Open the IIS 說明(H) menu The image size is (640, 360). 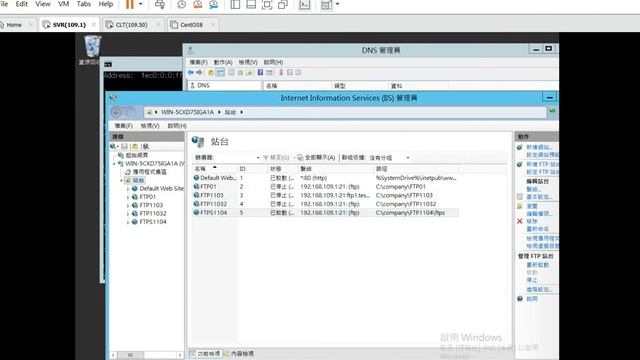tap(177, 126)
